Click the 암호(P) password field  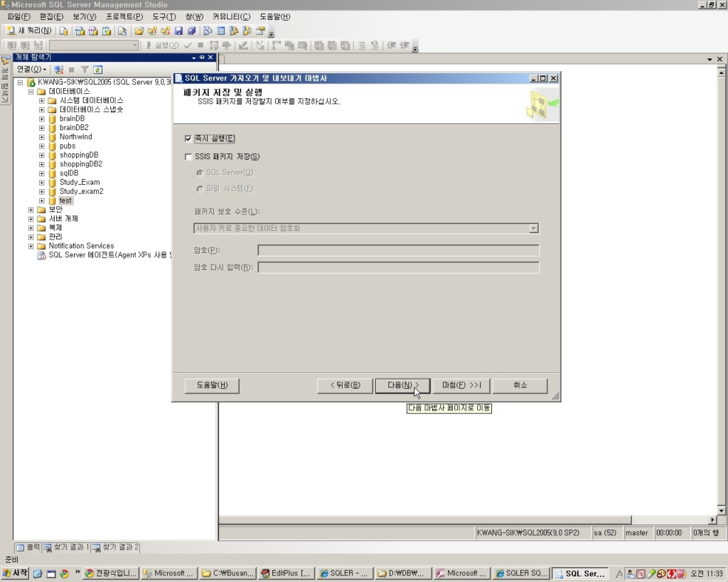click(x=398, y=251)
